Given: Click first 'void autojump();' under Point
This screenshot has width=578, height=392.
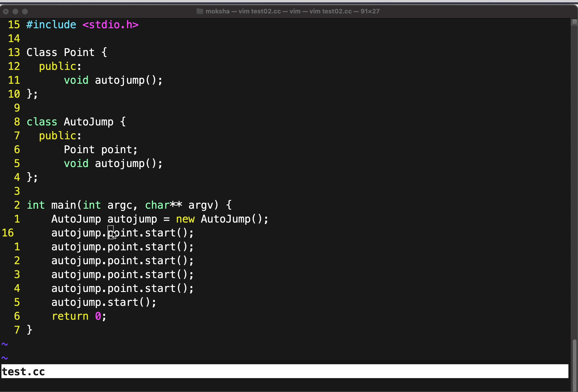Looking at the screenshot, I should [x=113, y=80].
